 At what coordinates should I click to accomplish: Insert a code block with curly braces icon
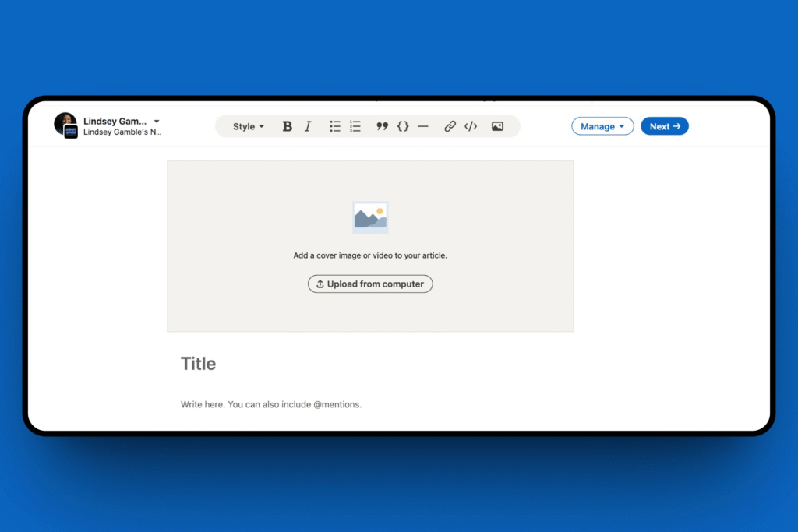point(403,126)
